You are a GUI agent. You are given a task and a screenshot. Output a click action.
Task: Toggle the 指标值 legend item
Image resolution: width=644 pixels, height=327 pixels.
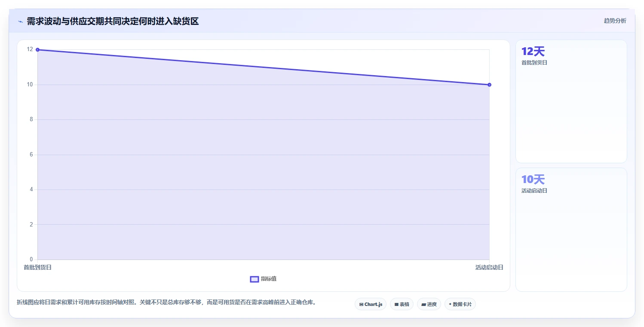click(x=264, y=279)
